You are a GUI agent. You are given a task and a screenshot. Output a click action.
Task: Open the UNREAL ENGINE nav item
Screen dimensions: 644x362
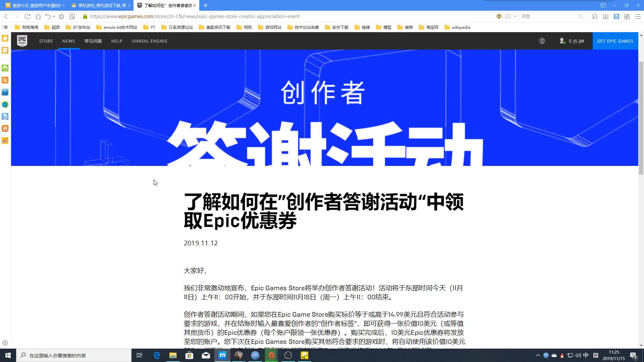pyautogui.click(x=150, y=41)
